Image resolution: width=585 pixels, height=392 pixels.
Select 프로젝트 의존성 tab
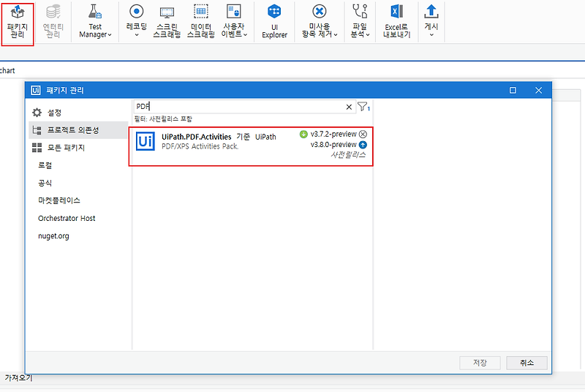(x=78, y=129)
